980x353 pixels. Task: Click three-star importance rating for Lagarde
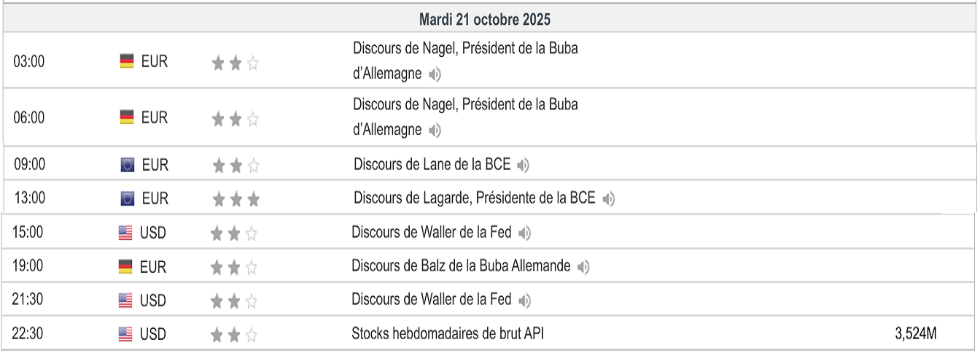point(236,199)
